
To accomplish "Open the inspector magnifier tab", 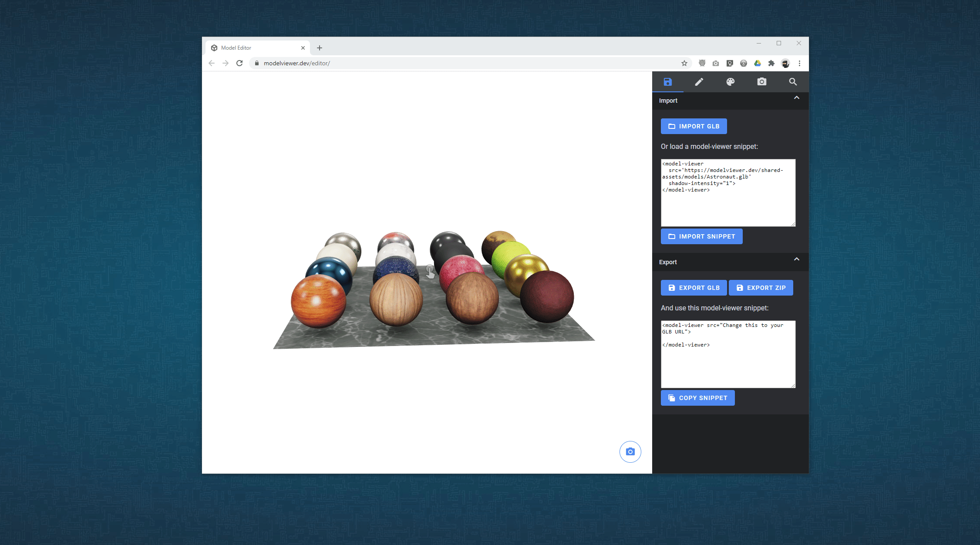I will click(793, 82).
